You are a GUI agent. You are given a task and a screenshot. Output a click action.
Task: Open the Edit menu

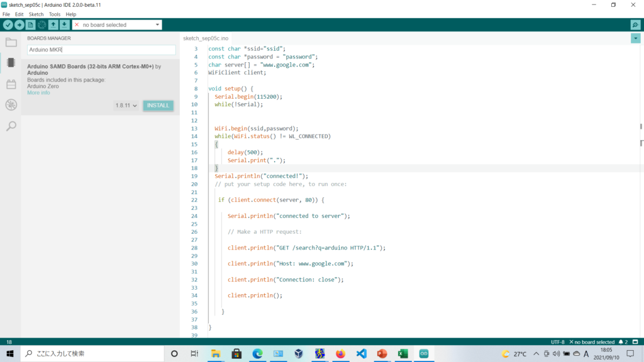19,14
